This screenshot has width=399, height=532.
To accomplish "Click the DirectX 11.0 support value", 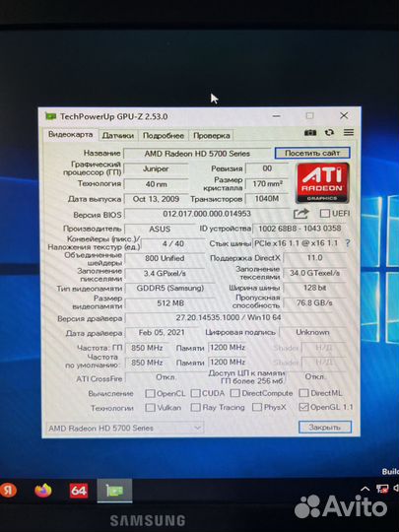I will point(315,258).
